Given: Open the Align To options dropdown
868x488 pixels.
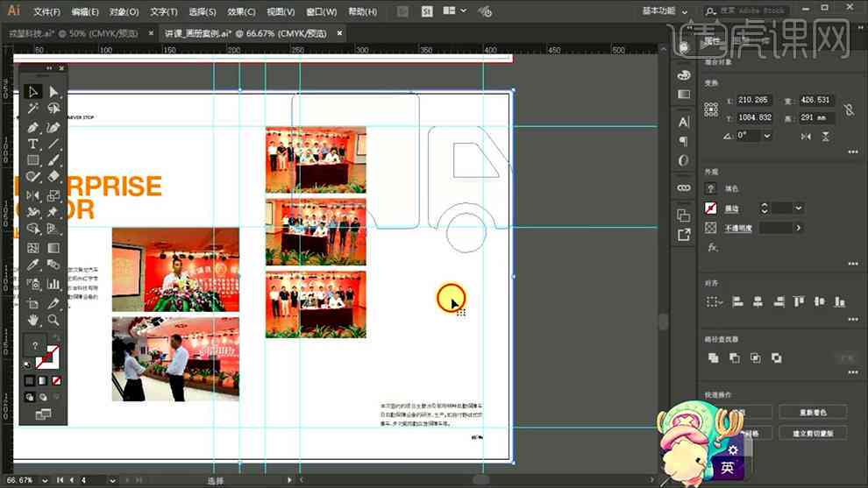Looking at the screenshot, I should (714, 301).
